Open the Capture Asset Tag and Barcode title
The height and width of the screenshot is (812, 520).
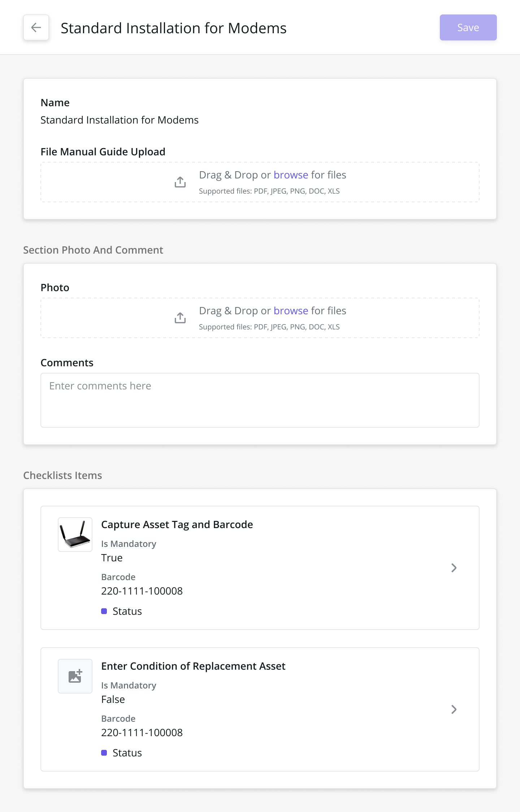[177, 524]
